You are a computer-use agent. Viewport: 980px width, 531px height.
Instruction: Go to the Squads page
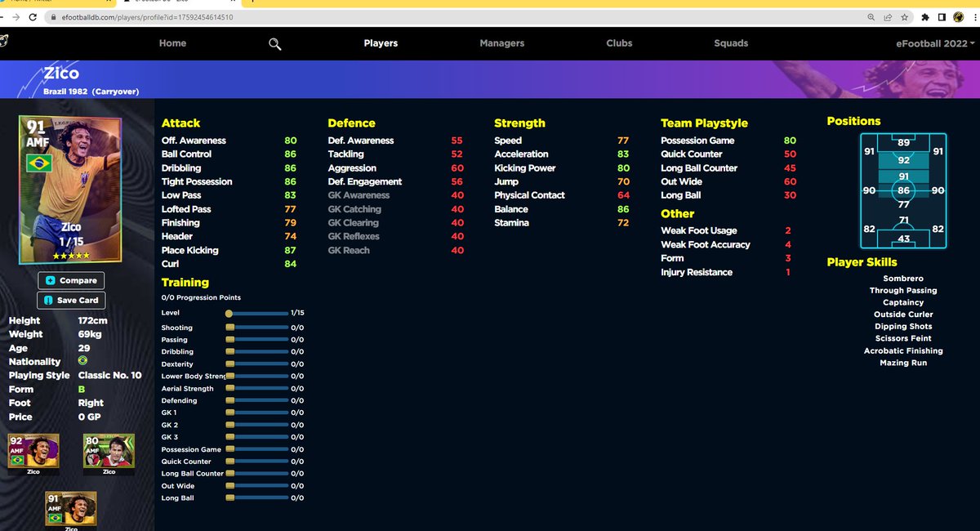[730, 43]
